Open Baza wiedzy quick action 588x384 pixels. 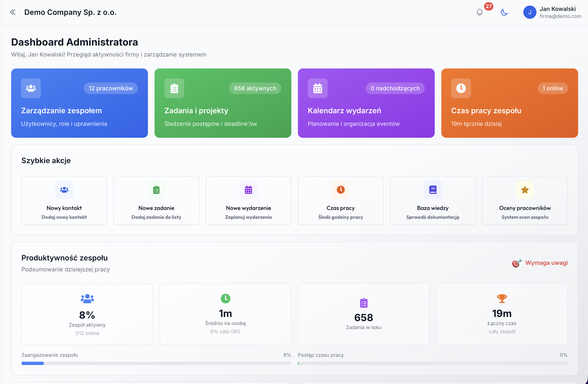point(433,200)
